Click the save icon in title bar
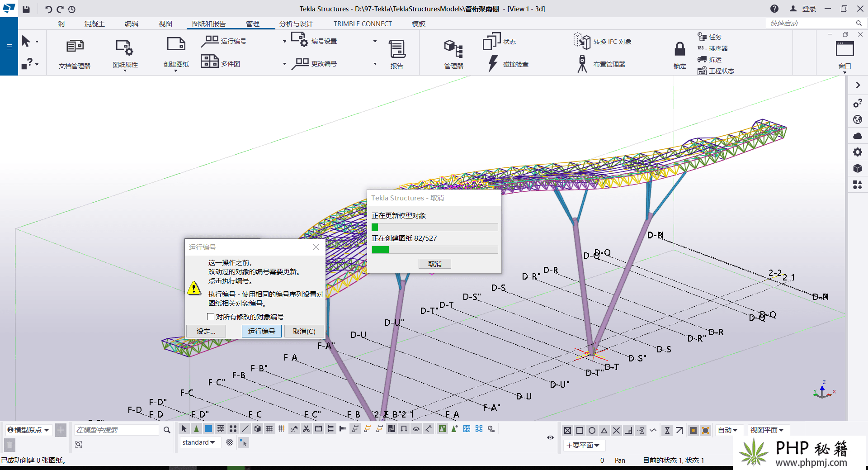The image size is (868, 470). click(26, 9)
